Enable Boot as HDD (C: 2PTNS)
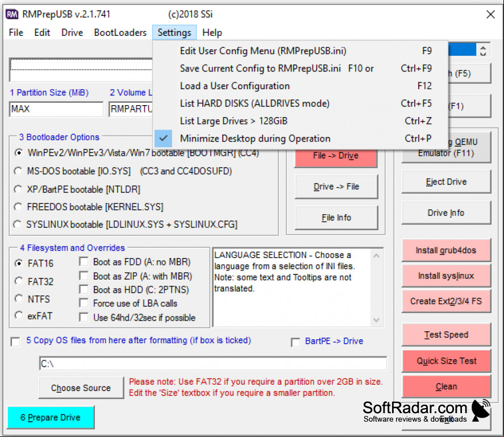 (84, 289)
